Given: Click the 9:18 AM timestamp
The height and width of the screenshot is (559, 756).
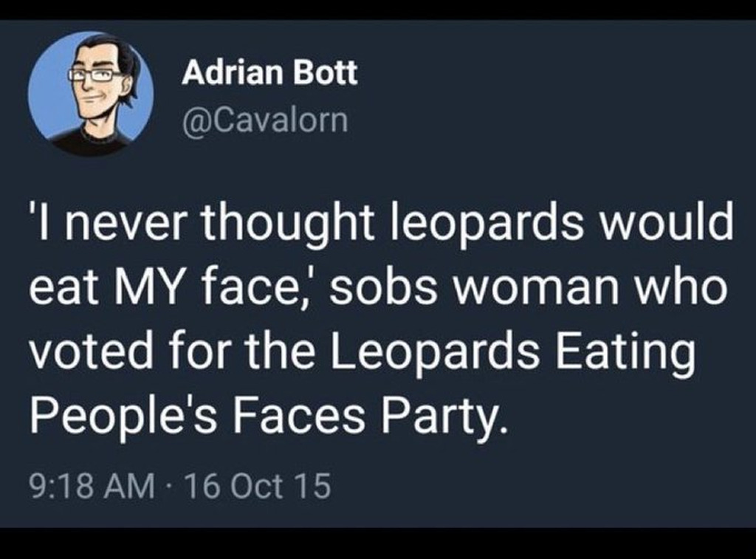Looking at the screenshot, I should click(91, 487).
